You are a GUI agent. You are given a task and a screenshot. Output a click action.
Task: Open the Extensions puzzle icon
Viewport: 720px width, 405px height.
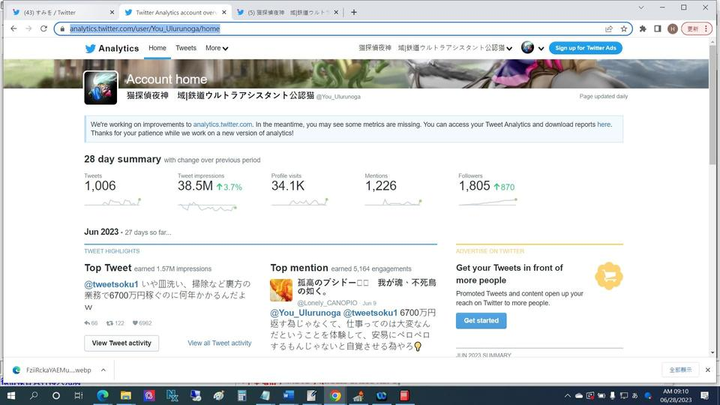pyautogui.click(x=643, y=28)
